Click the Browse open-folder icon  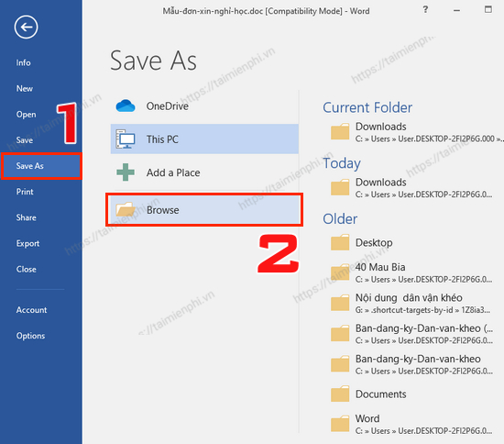(x=126, y=209)
